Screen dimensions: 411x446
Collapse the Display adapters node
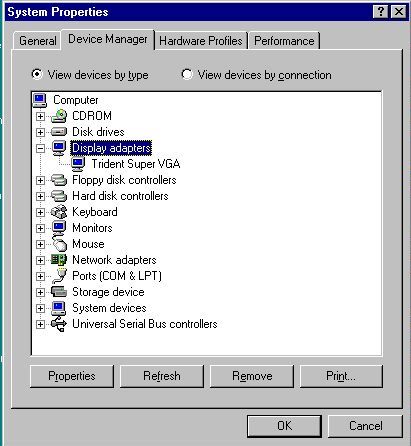[x=40, y=148]
